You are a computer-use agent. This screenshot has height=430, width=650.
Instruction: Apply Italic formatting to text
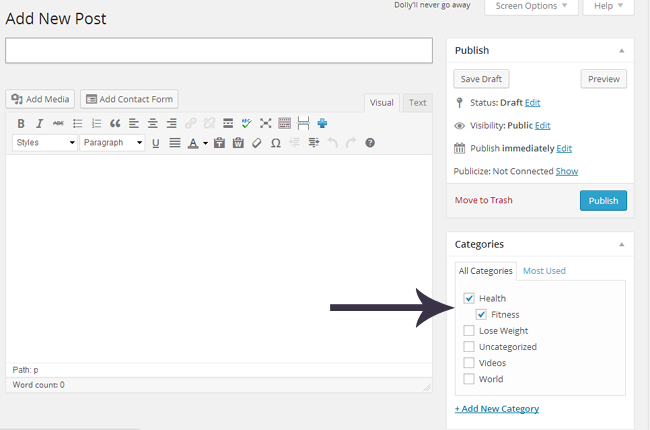pos(39,124)
